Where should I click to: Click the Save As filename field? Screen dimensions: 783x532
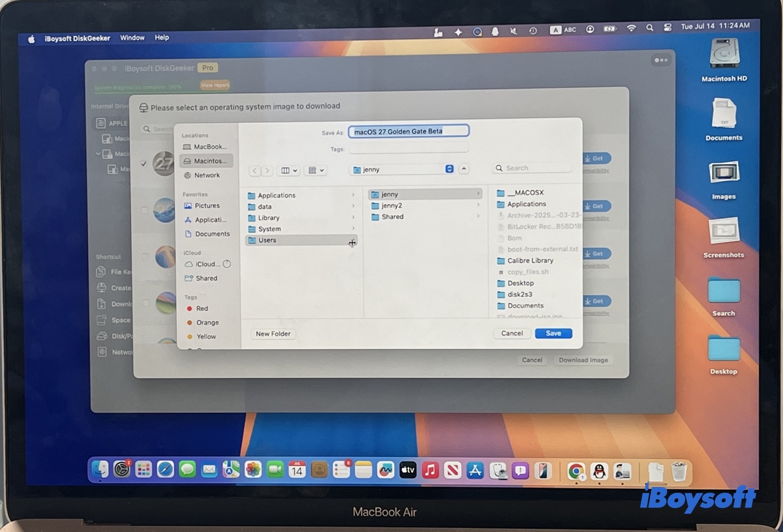[408, 131]
